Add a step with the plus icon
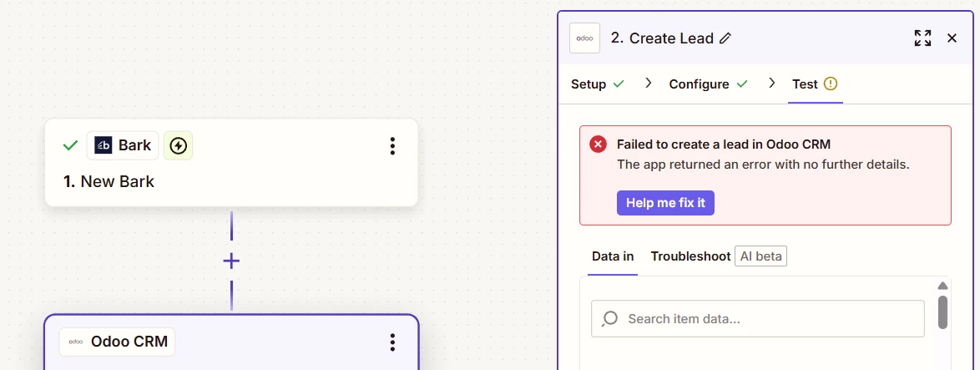Image resolution: width=980 pixels, height=370 pixels. point(231,261)
